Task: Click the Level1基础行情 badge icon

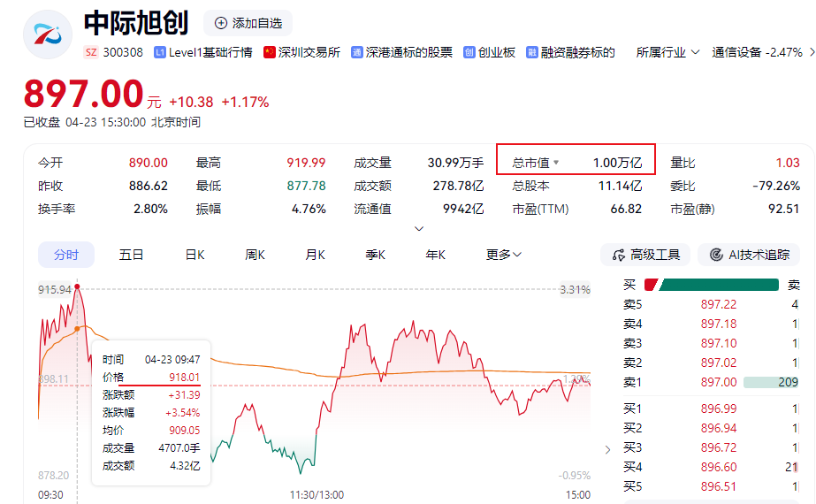Action: pos(160,53)
